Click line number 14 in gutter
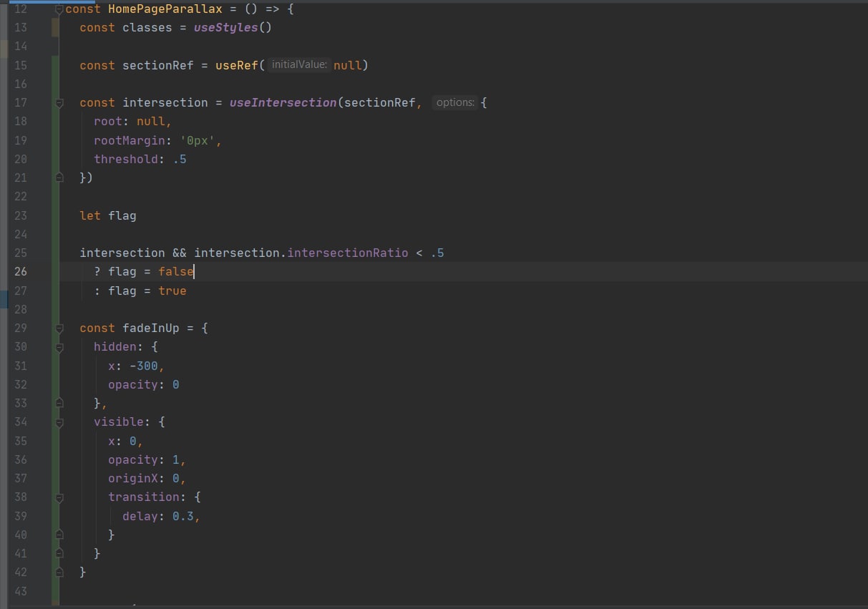Viewport: 868px width, 609px height. [x=20, y=47]
